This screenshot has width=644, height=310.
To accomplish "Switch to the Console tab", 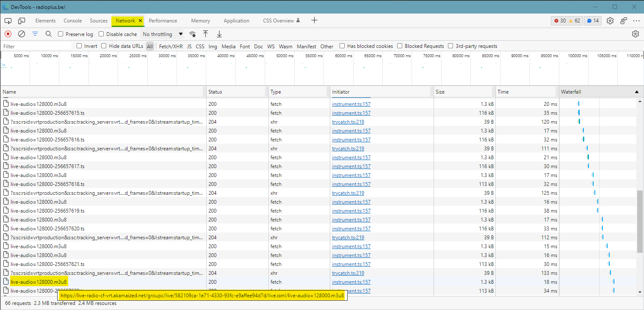I will [73, 21].
